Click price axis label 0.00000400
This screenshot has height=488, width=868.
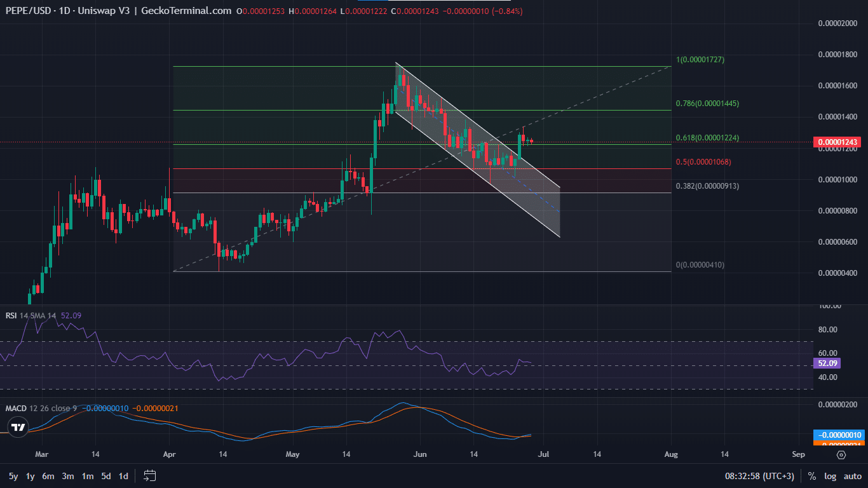pos(839,273)
